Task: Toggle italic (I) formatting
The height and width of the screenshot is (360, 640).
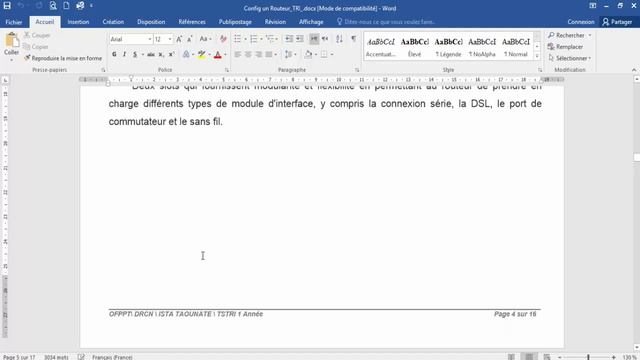Action: pos(124,54)
